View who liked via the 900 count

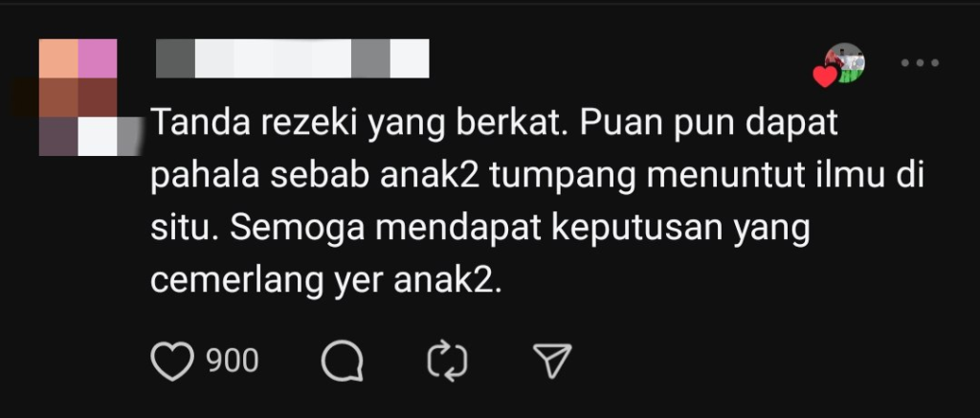pyautogui.click(x=233, y=362)
